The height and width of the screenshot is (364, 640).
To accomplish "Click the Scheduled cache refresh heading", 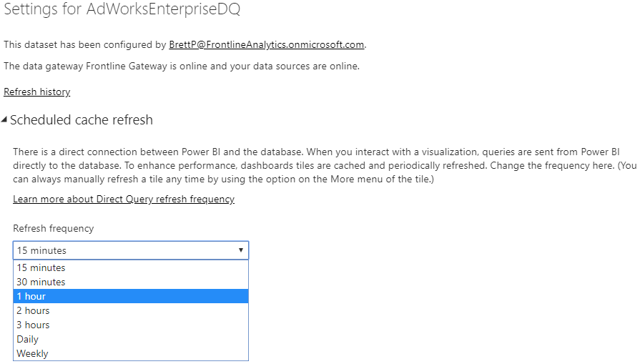I will coord(82,120).
